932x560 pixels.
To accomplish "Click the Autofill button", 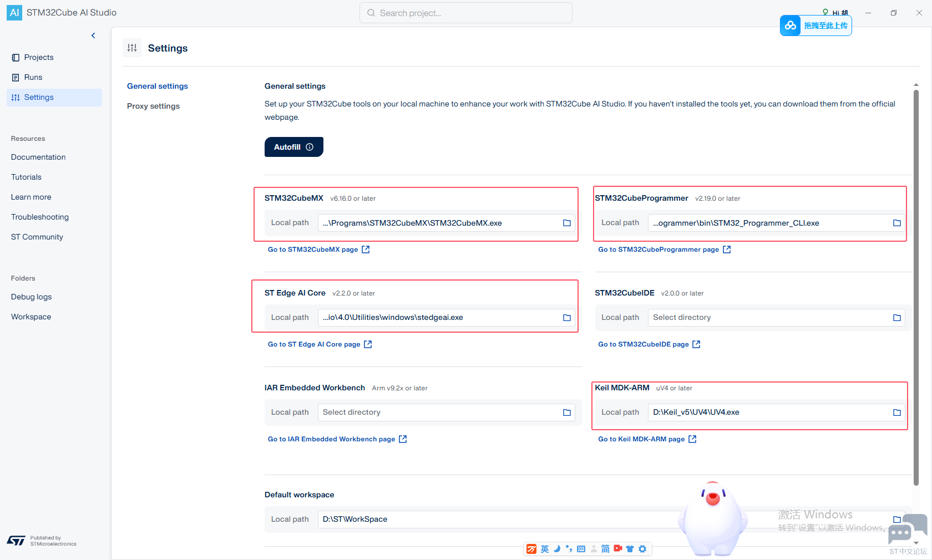I will tap(294, 147).
